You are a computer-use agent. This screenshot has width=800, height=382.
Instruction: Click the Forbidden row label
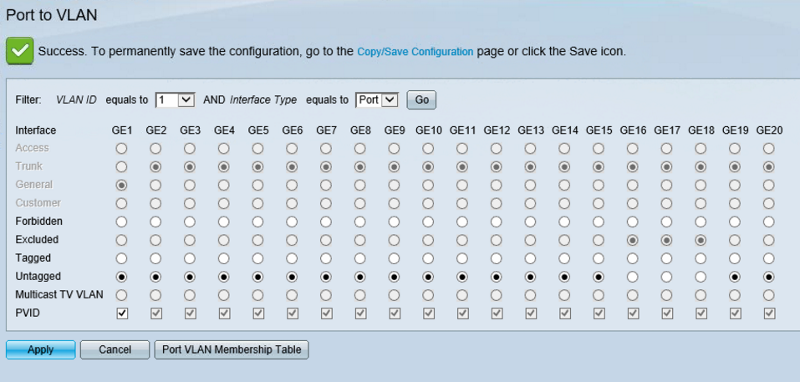click(x=39, y=221)
